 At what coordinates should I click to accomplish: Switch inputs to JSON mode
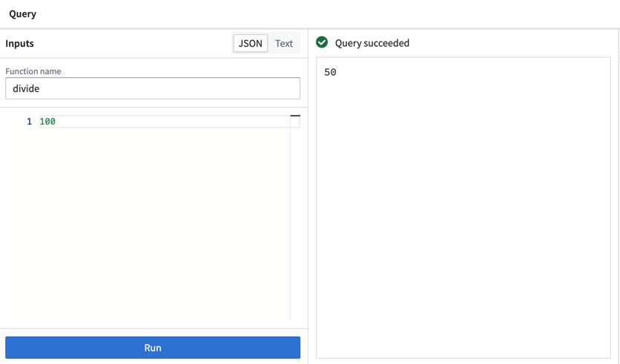click(250, 43)
